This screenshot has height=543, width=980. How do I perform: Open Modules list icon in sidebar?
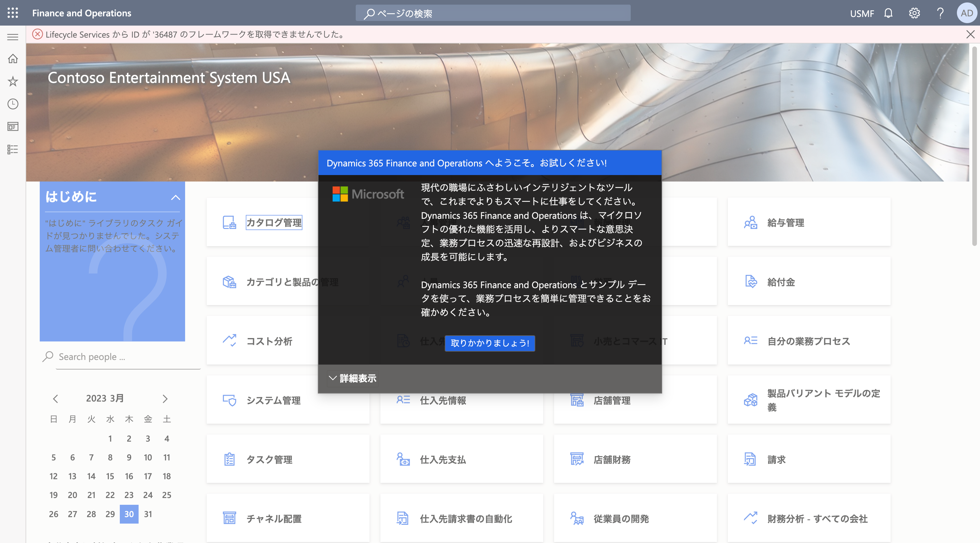click(13, 149)
